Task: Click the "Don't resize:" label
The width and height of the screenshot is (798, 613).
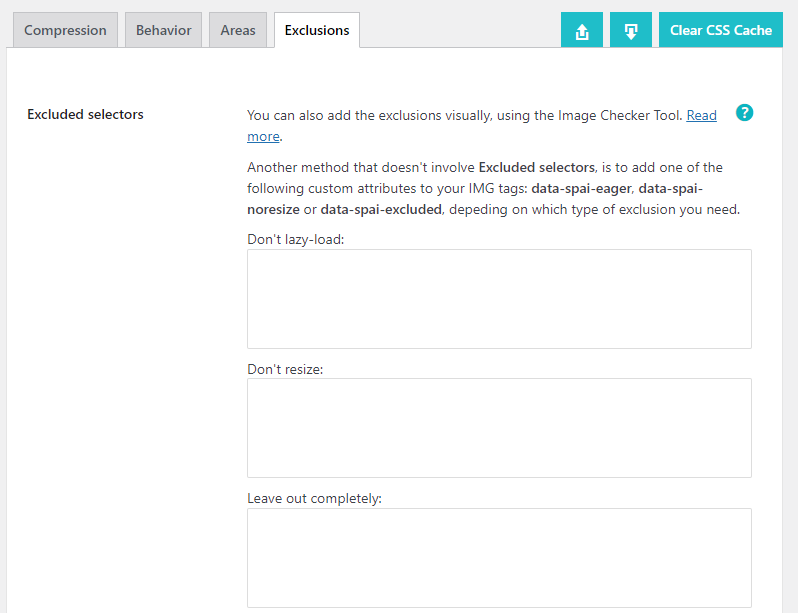Action: coord(285,369)
